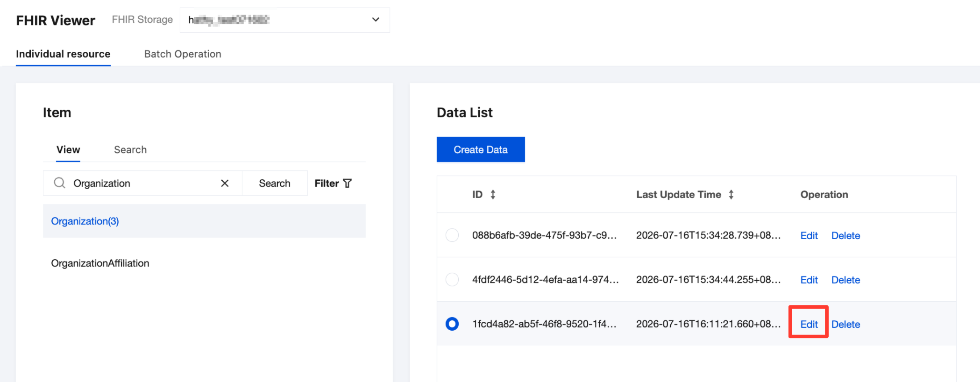Screen dimensions: 980x382
Task: Select the radio button for row 088b6afb-39de
Action: (452, 235)
